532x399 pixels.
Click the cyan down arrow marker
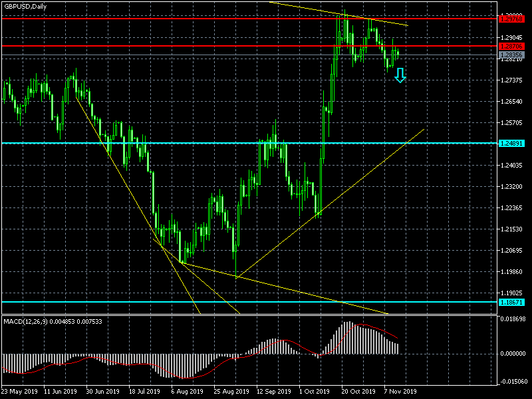click(x=400, y=75)
